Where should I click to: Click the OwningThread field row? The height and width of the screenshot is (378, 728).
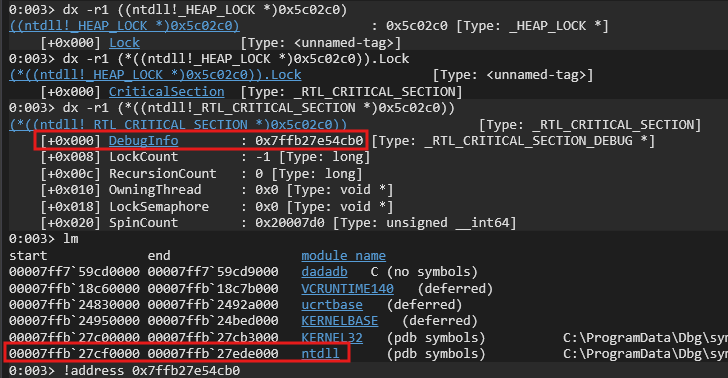(216, 190)
